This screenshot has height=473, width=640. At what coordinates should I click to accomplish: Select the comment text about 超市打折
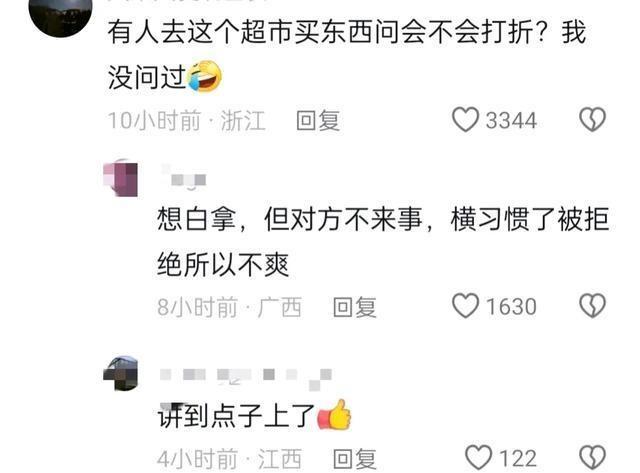pos(347,54)
